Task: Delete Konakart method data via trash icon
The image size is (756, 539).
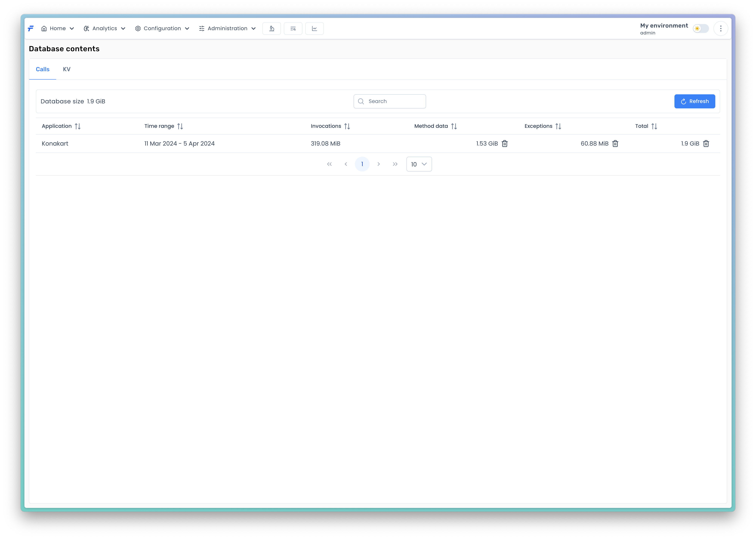Action: click(504, 144)
